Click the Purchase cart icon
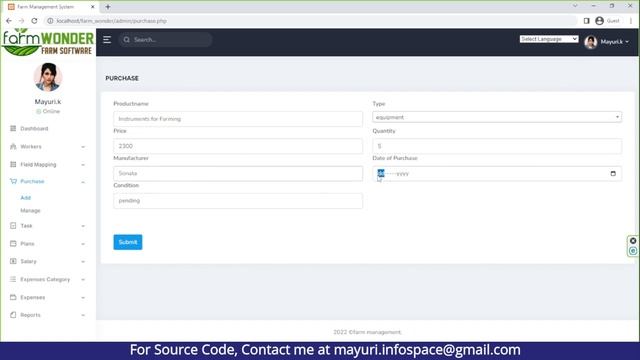The image size is (640, 360). pyautogui.click(x=13, y=181)
